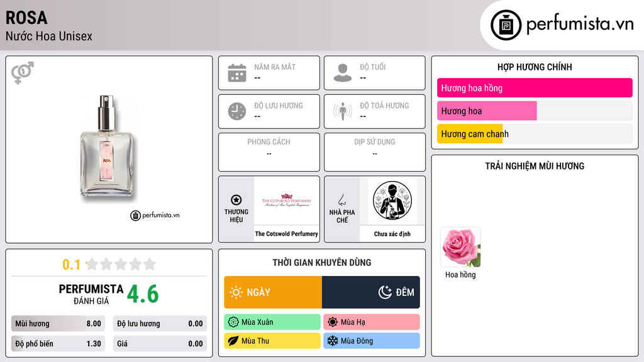Click the sillage icon for Độ toả hương

343,111
